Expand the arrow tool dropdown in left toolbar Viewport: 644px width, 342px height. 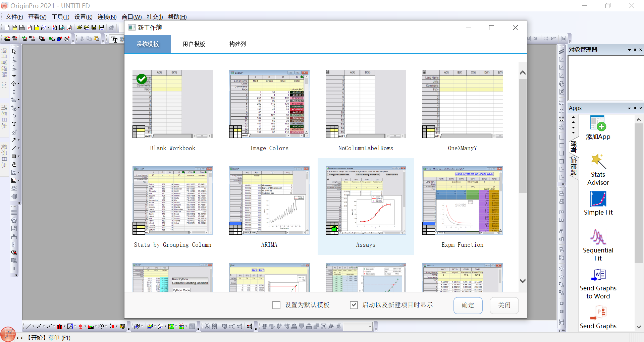pyautogui.click(x=18, y=140)
